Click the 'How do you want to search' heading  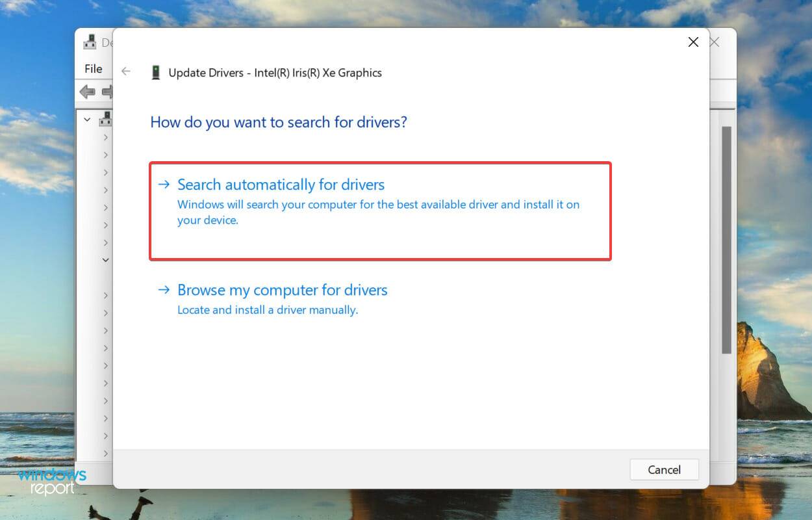279,122
